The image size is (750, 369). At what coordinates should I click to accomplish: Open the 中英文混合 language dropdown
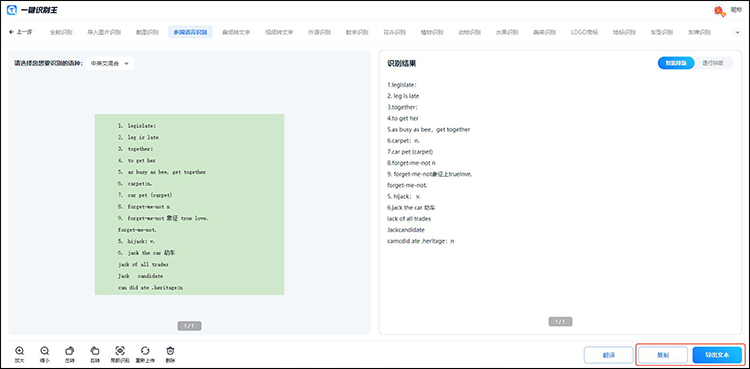110,63
